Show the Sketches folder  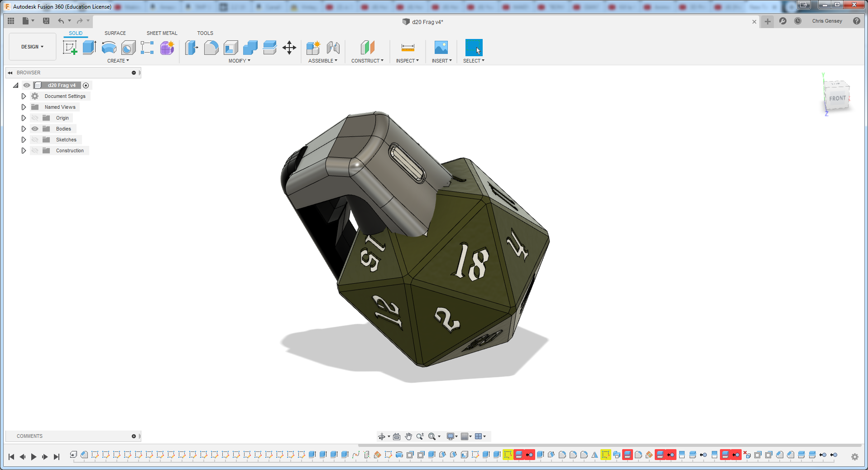point(35,140)
